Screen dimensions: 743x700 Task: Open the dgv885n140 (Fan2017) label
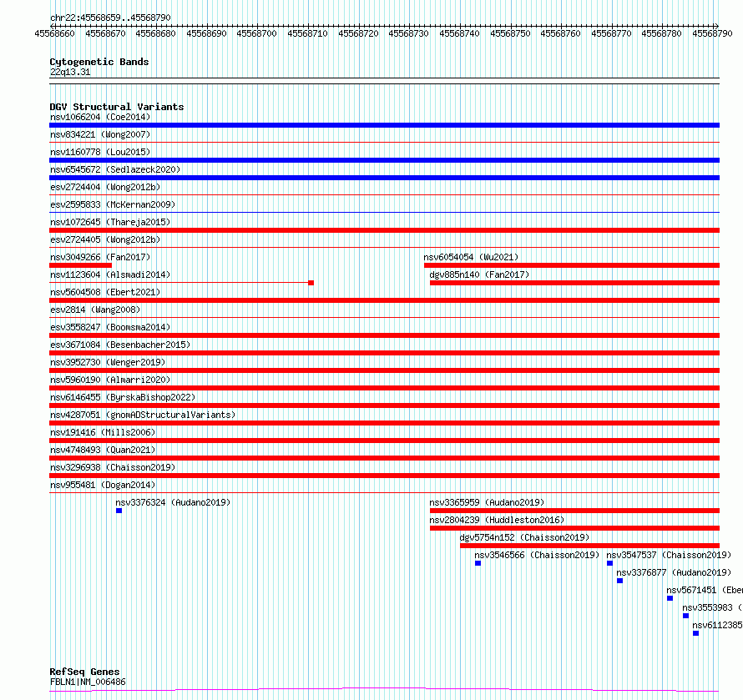click(x=479, y=274)
